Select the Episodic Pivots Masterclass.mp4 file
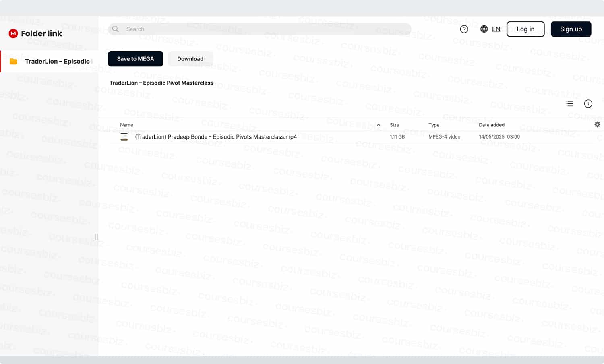The image size is (604, 364). [x=216, y=137]
